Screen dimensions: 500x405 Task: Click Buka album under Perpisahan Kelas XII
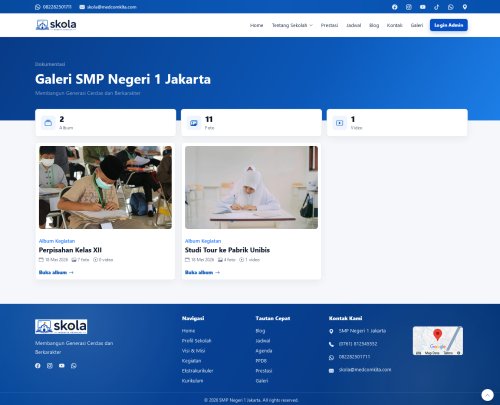pos(56,272)
